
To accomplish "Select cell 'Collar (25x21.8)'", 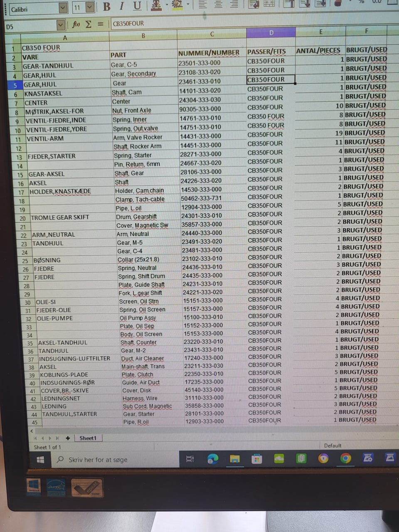I will [x=149, y=259].
